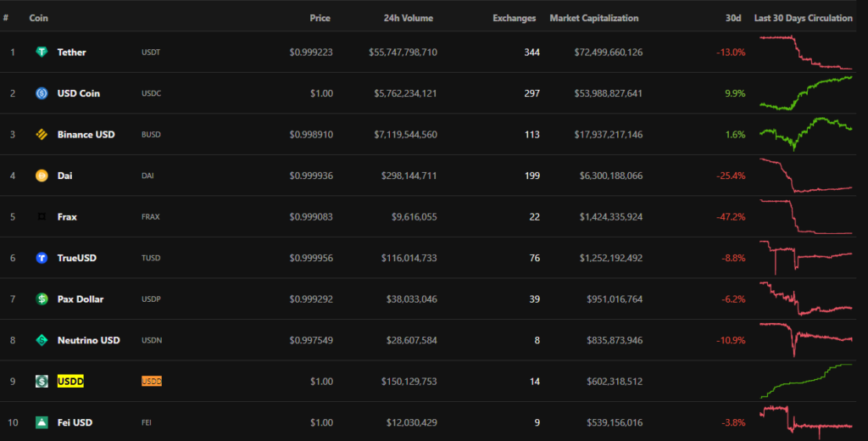Click the Tether coin logo icon
The image size is (868, 441).
(x=41, y=53)
